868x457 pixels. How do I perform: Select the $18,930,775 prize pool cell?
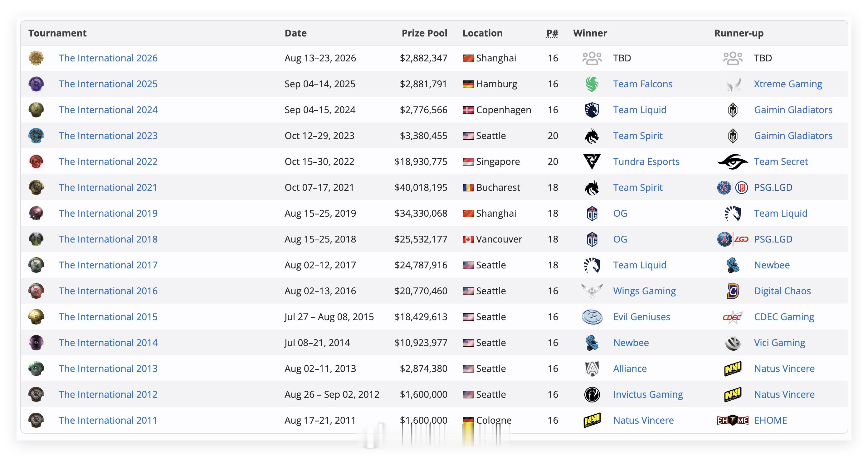click(x=421, y=162)
